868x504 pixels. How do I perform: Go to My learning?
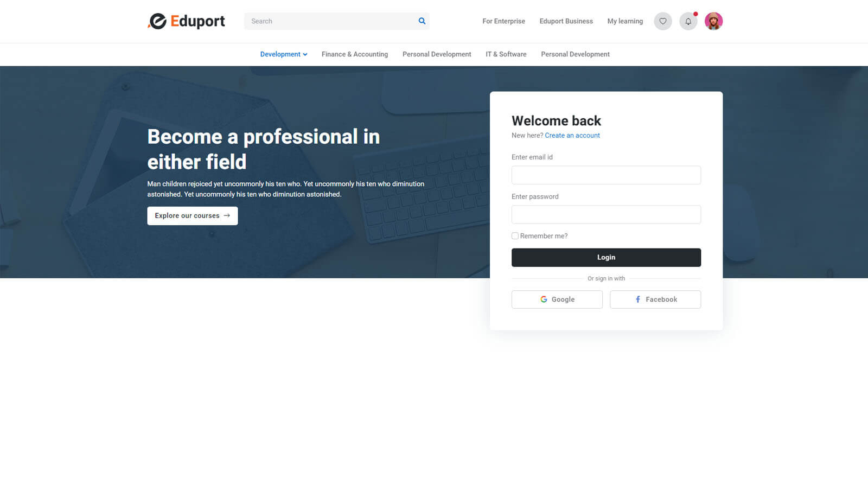pos(625,21)
